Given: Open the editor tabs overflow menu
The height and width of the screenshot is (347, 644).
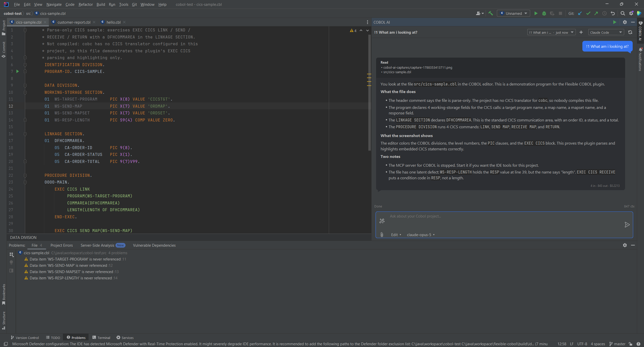Looking at the screenshot, I should (367, 22).
